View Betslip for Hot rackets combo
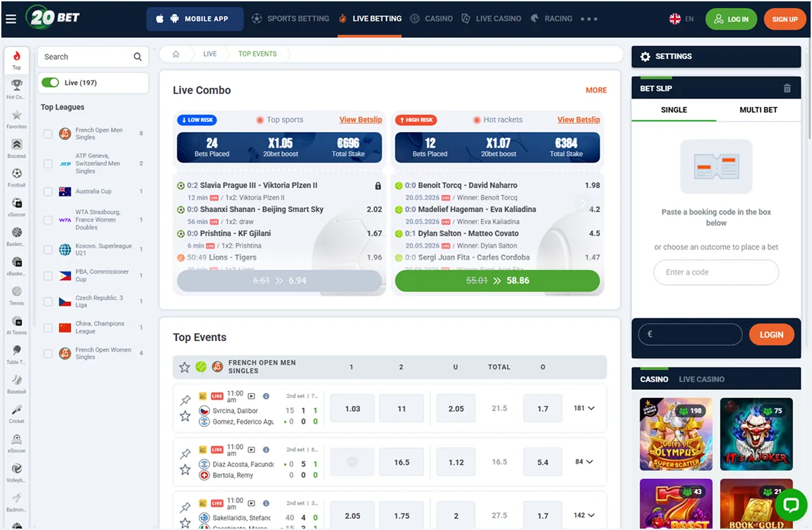Image resolution: width=812 pixels, height=530 pixels. (579, 120)
